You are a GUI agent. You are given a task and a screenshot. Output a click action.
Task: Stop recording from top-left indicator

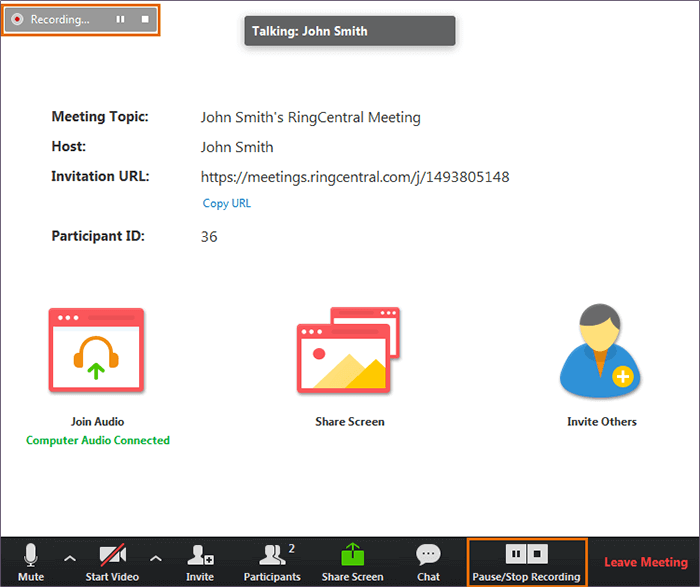(145, 20)
